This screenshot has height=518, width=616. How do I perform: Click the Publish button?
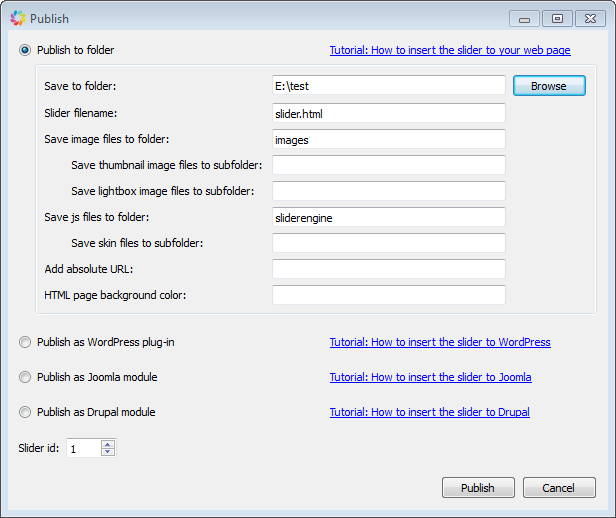tap(478, 488)
